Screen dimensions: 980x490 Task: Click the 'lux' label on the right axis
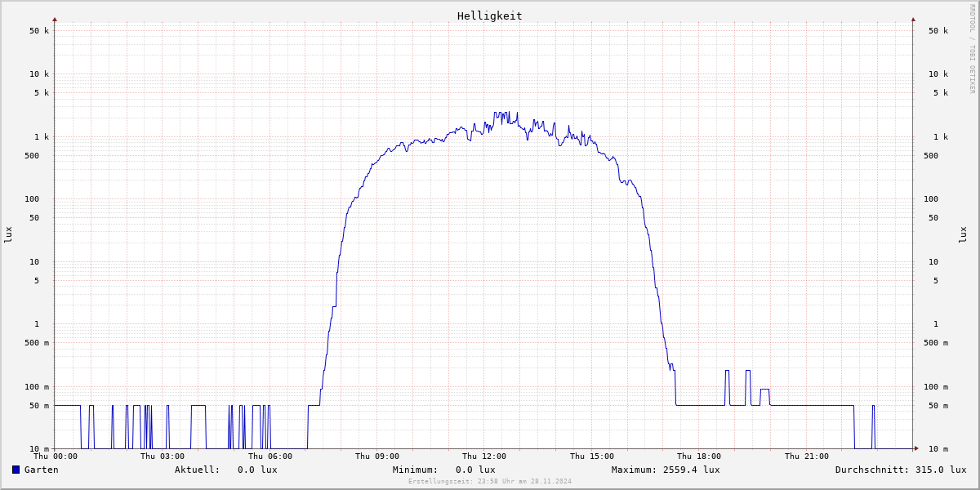point(963,234)
